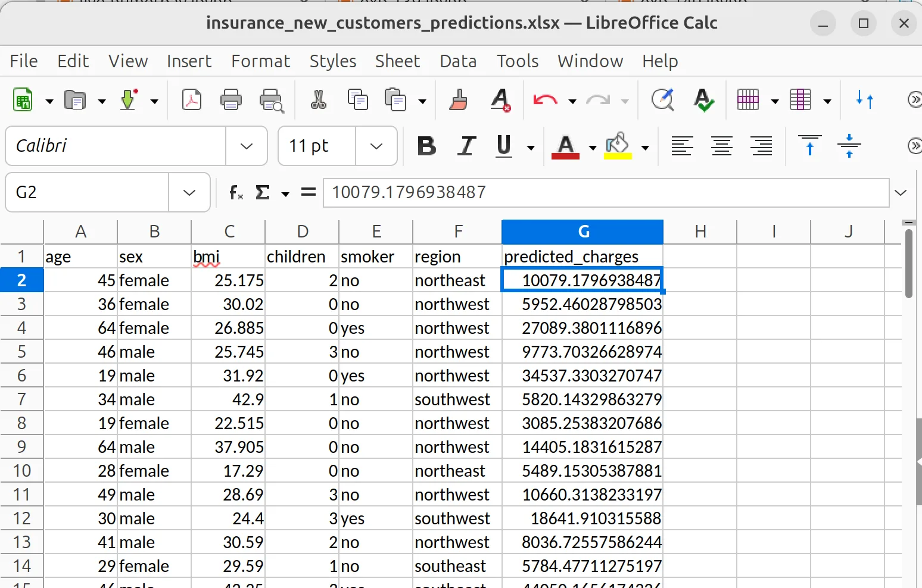Open the Name Box dropdown
Viewport: 922px width, 588px height.
point(189,192)
